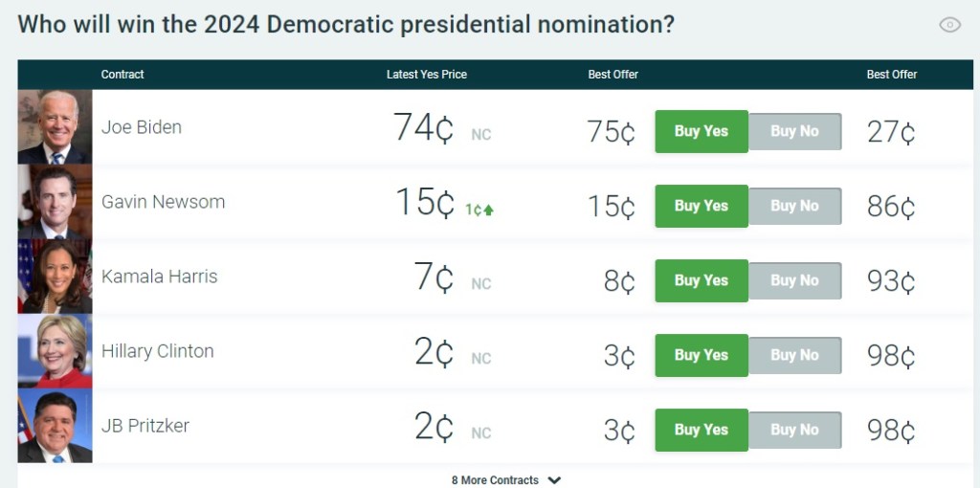Open the JB Pritzker contract name link
Viewport: 980px width, 488px height.
coord(145,426)
